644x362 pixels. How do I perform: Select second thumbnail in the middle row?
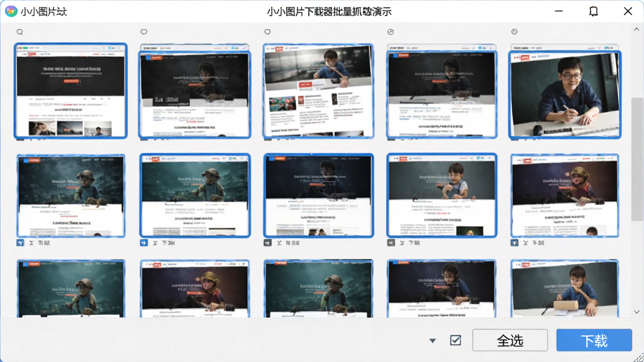coord(195,196)
